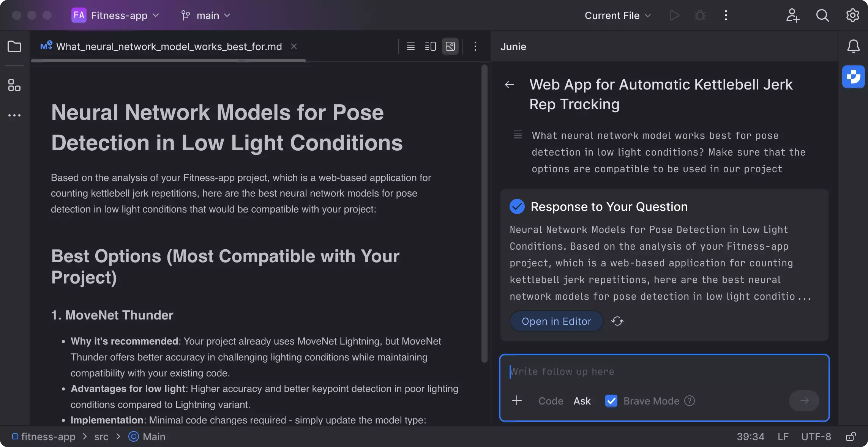Open the Notifications bell panel
The width and height of the screenshot is (868, 447).
[x=853, y=46]
